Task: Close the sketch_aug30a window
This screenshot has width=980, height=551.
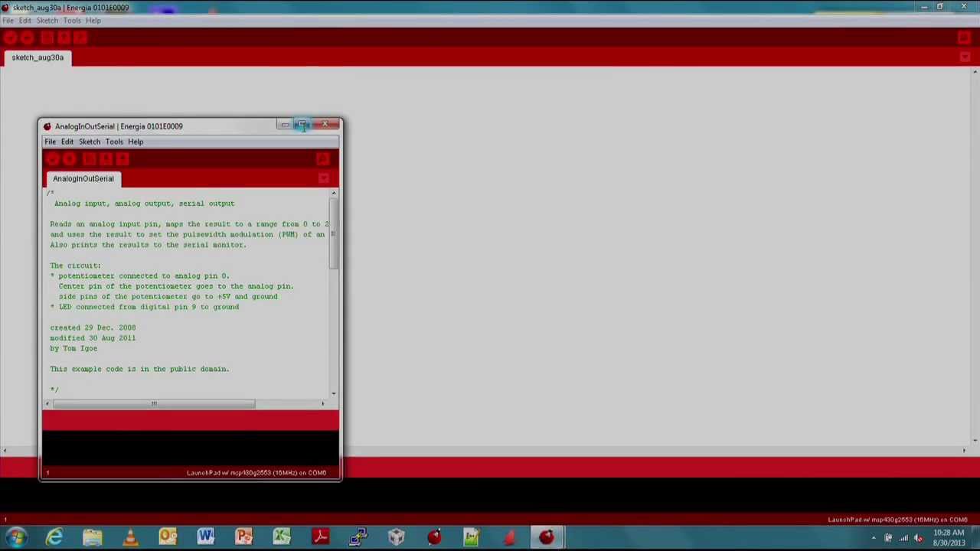Action: pyautogui.click(x=963, y=7)
